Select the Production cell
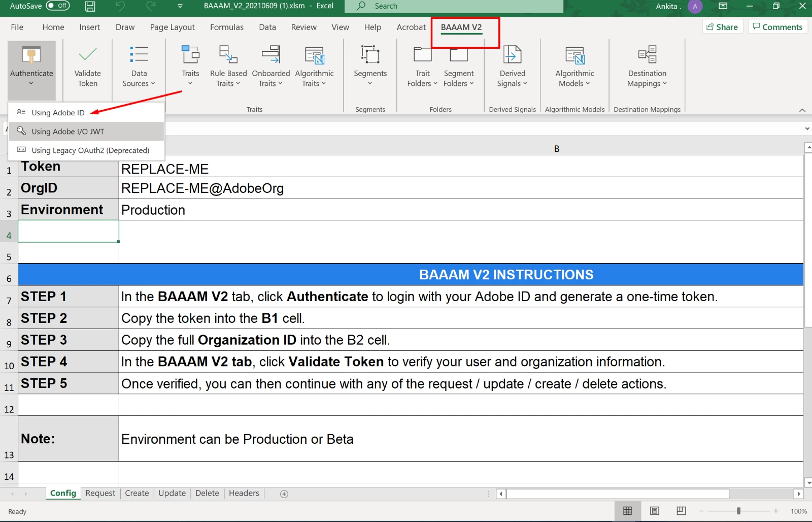 pos(461,210)
